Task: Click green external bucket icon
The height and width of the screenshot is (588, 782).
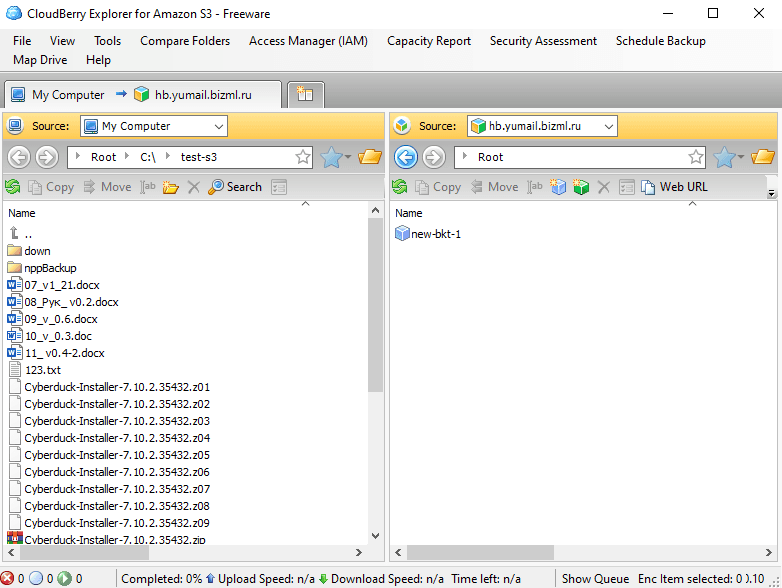Action: click(581, 187)
